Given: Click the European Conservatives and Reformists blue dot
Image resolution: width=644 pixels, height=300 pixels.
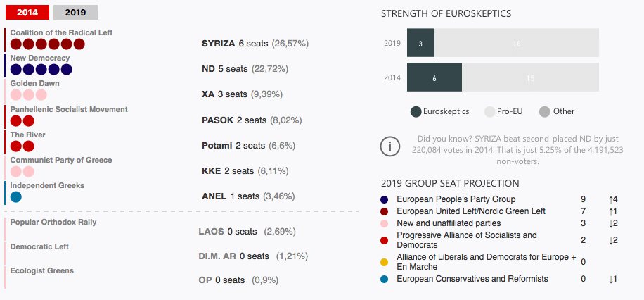Looking at the screenshot, I should click(383, 279).
